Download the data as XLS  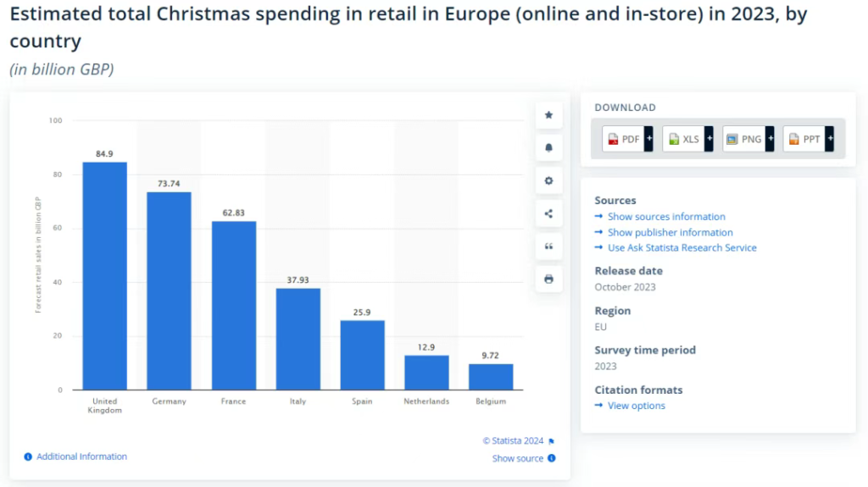pyautogui.click(x=683, y=139)
